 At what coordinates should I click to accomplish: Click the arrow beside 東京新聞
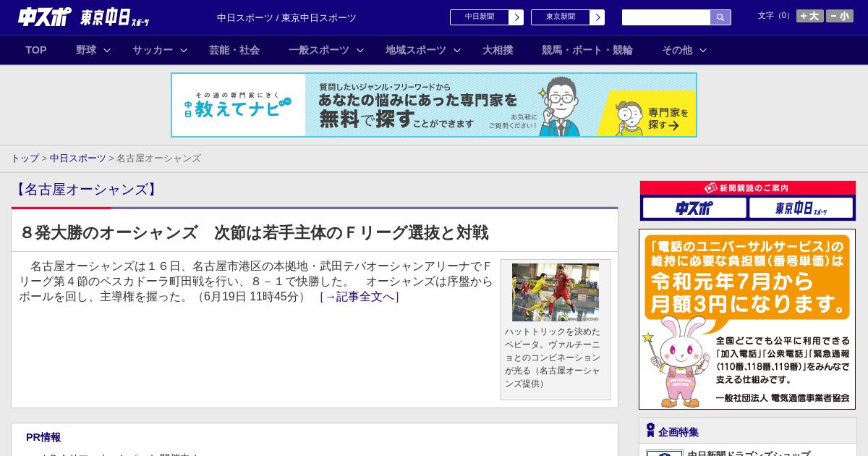[597, 17]
